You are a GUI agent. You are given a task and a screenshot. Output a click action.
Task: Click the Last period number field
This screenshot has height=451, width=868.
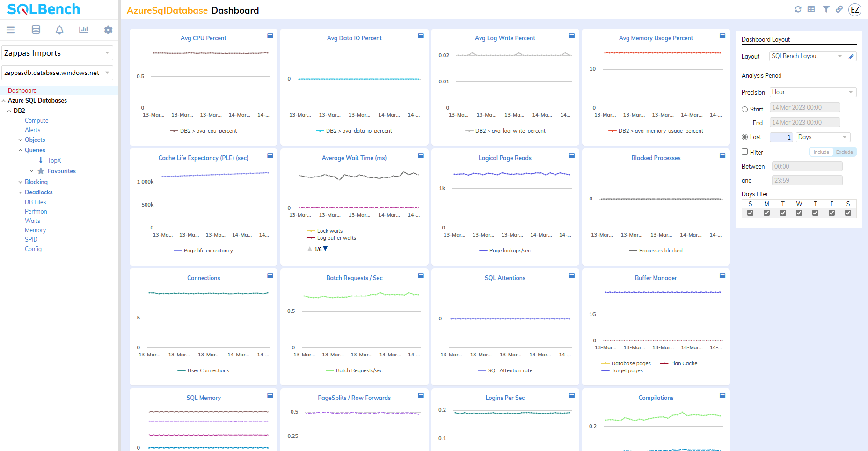pyautogui.click(x=781, y=137)
